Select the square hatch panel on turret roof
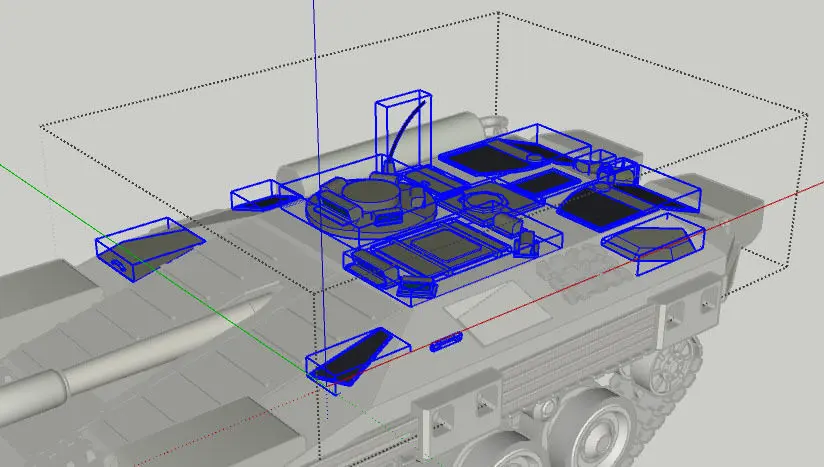 (446, 246)
